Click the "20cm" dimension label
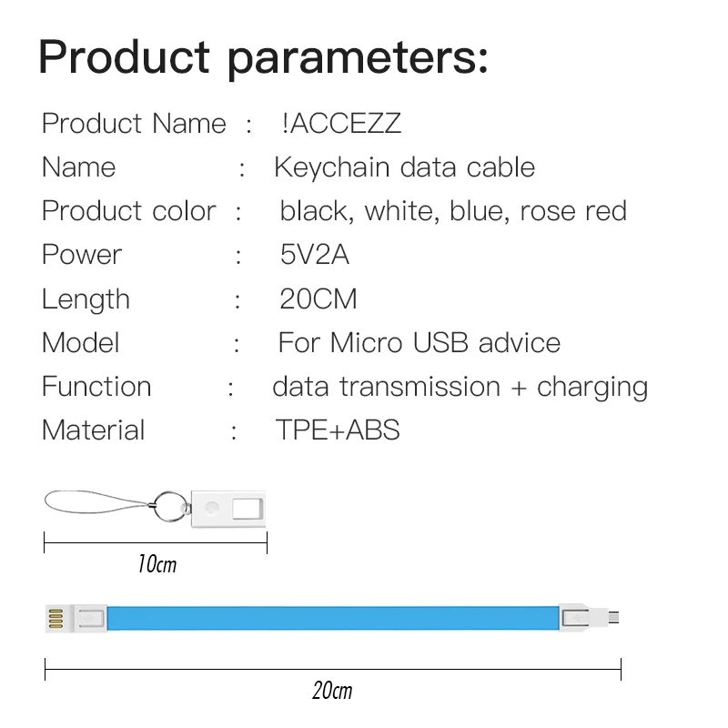Image resolution: width=728 pixels, height=728 pixels. click(331, 691)
